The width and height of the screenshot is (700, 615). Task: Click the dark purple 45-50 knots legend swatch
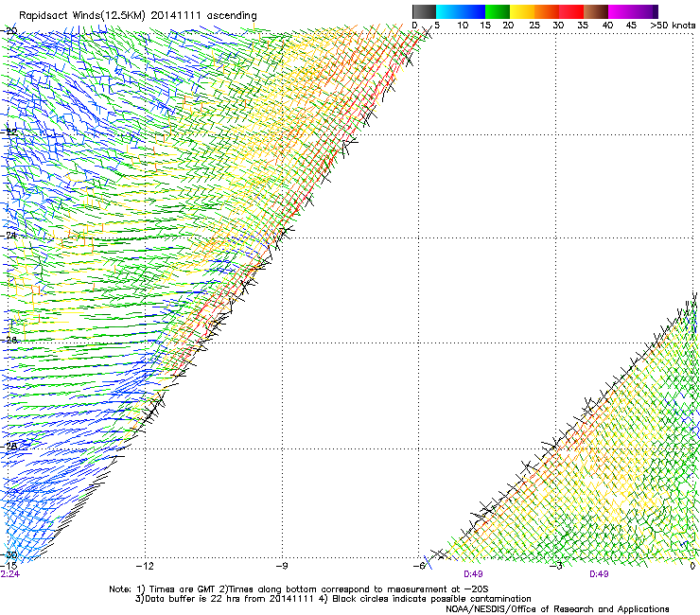(x=645, y=11)
